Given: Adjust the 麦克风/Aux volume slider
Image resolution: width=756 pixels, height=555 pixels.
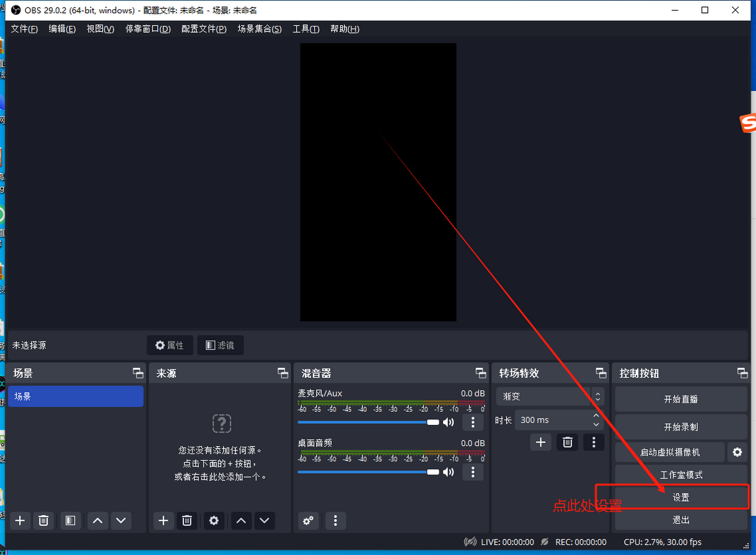Looking at the screenshot, I should 368,422.
